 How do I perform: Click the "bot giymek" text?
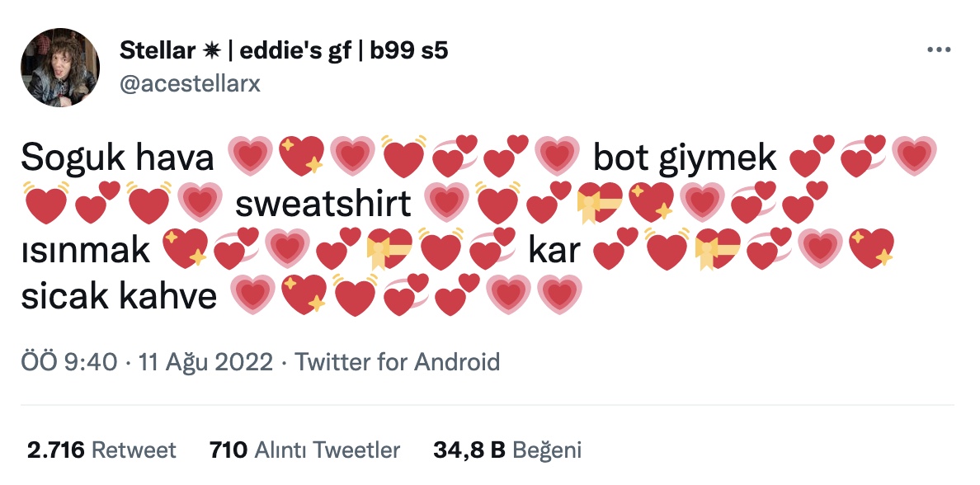tap(685, 158)
